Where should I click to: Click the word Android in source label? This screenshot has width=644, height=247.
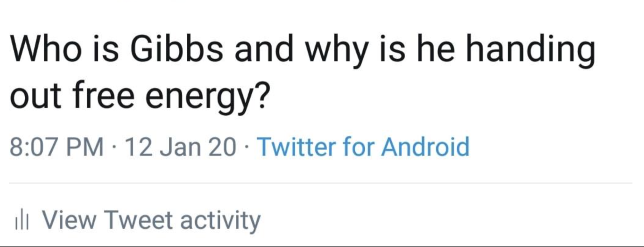point(425,147)
